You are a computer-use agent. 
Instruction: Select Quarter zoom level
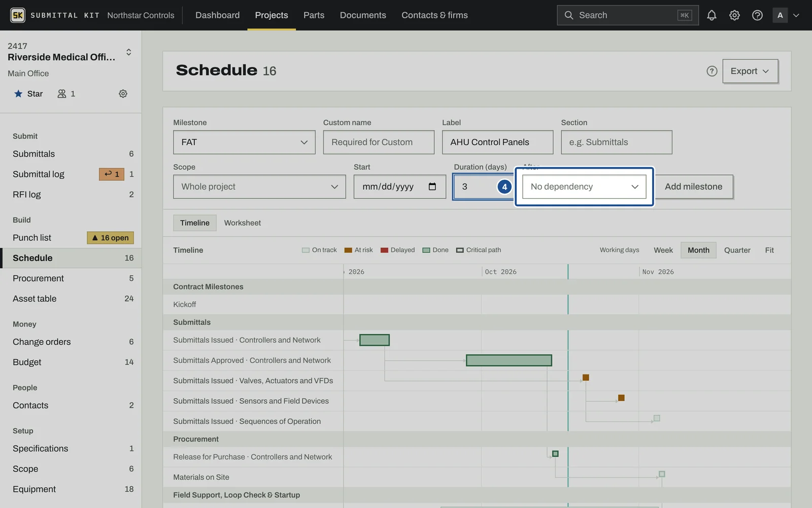pos(737,250)
